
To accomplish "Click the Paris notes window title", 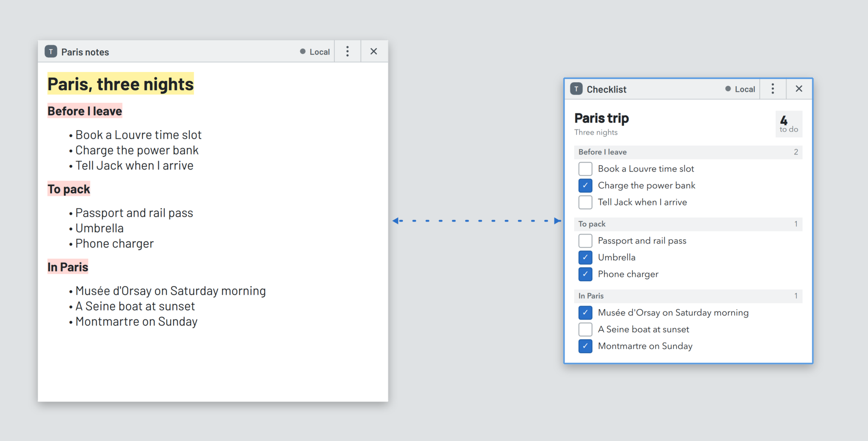I will pos(85,52).
